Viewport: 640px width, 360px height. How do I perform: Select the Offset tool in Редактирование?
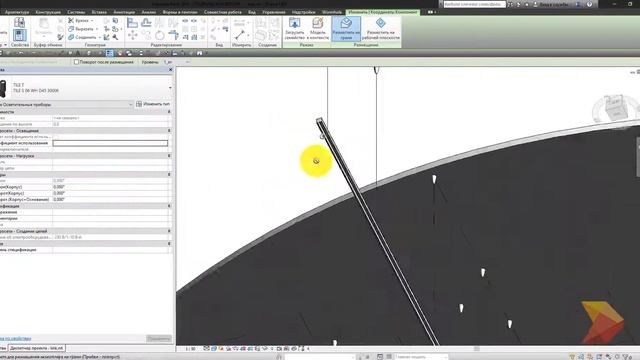coord(146,22)
